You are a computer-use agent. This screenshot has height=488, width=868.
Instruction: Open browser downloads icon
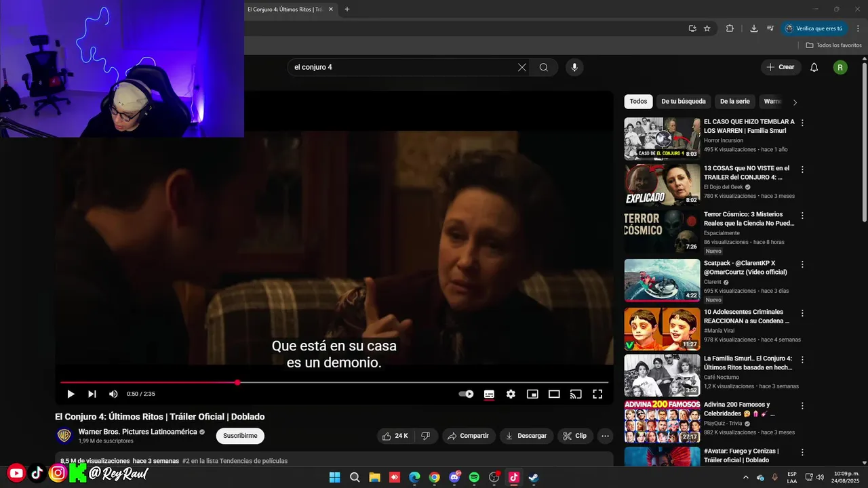753,28
